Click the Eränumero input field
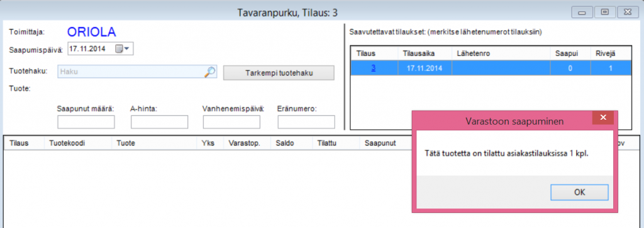 tap(306, 122)
